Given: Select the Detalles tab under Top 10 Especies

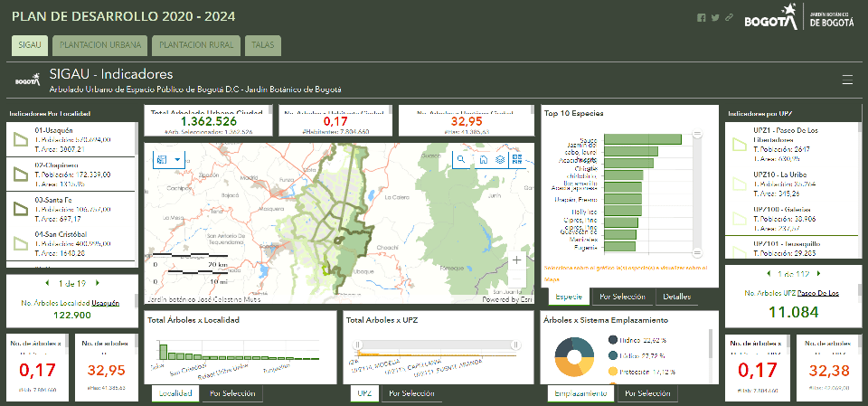Looking at the screenshot, I should (677, 297).
